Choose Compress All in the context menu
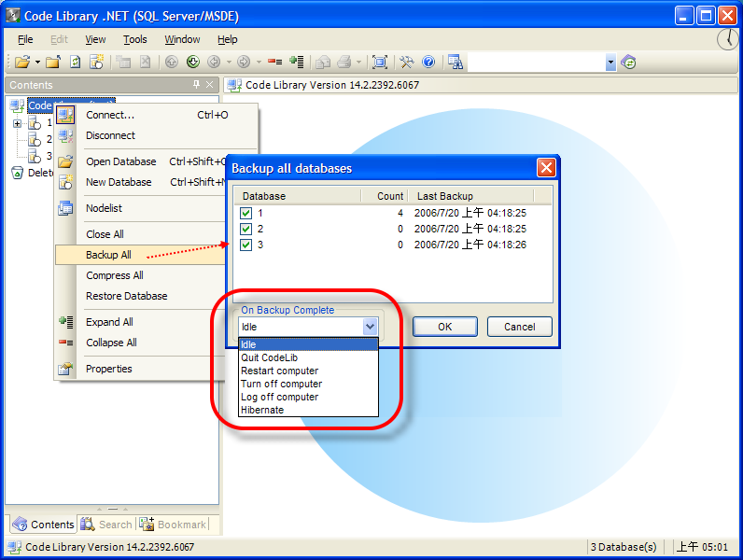 click(x=141, y=275)
